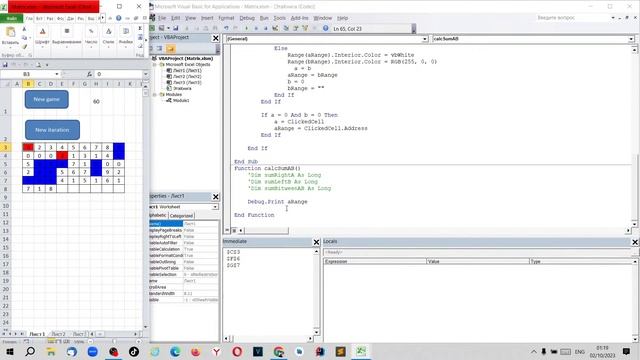Open TikTok app on taskbar
The width and height of the screenshot is (640, 360).
coord(133,351)
